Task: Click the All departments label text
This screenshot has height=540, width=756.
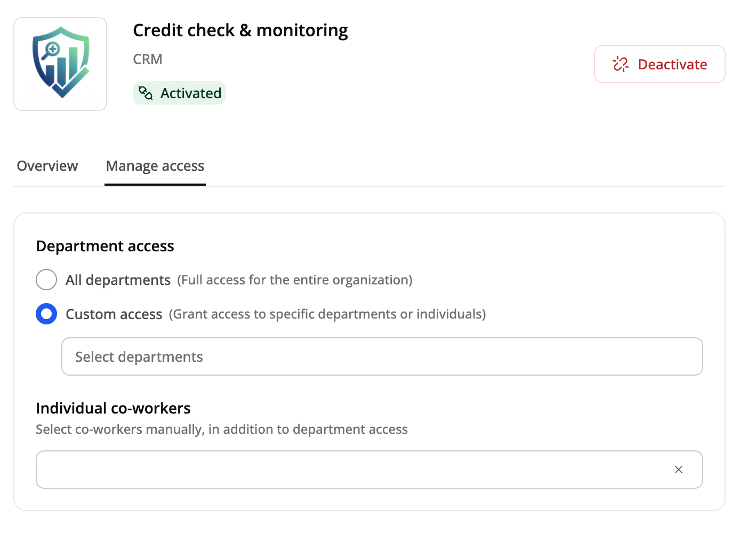Action: [x=118, y=280]
